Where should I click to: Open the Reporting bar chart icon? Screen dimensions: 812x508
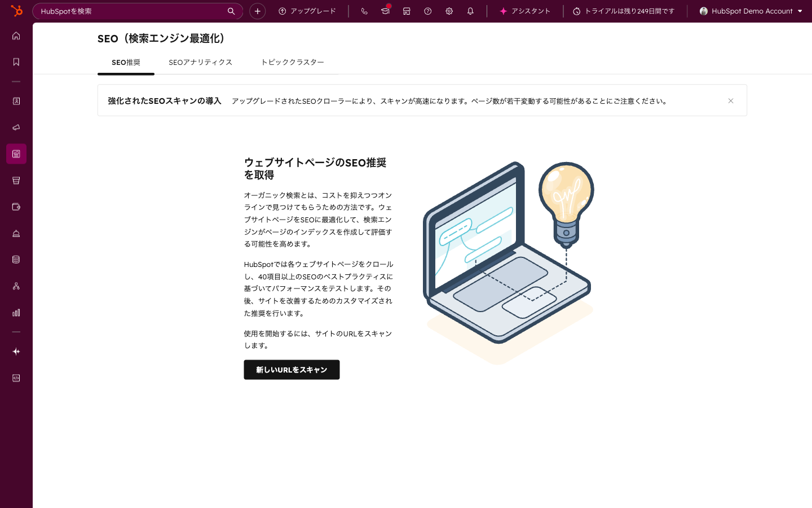(x=16, y=312)
